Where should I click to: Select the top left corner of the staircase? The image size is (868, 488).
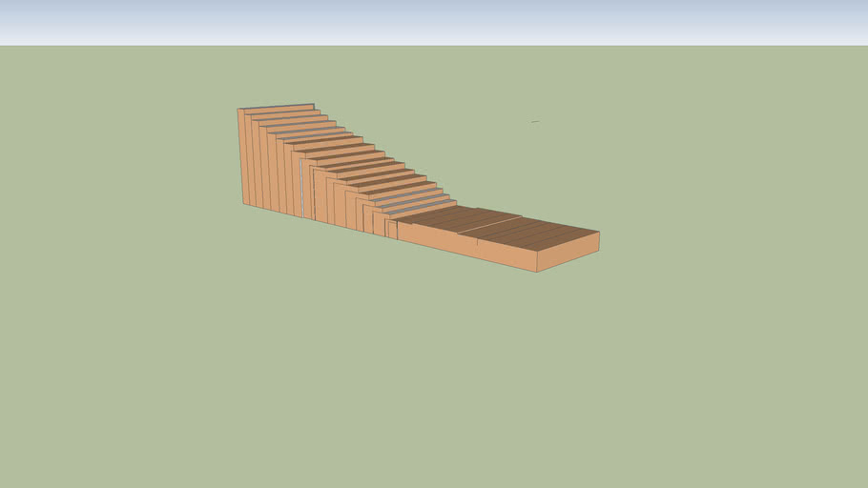pos(238,109)
